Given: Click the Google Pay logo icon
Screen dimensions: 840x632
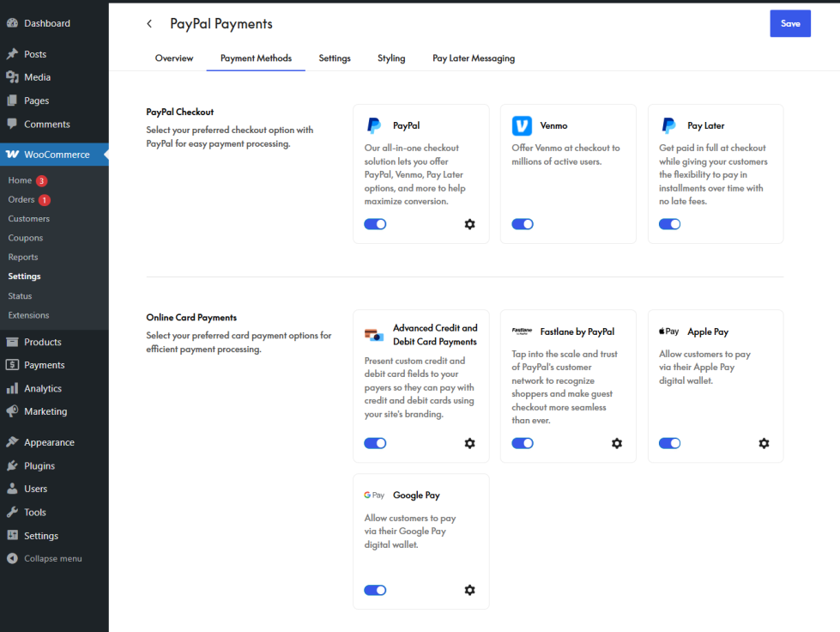Looking at the screenshot, I should (374, 495).
